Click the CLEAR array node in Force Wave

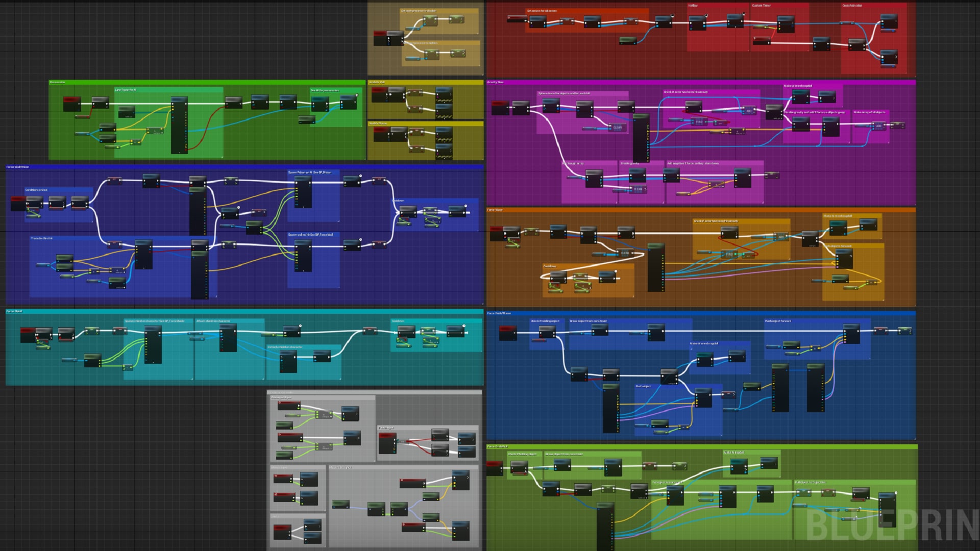[x=625, y=253]
